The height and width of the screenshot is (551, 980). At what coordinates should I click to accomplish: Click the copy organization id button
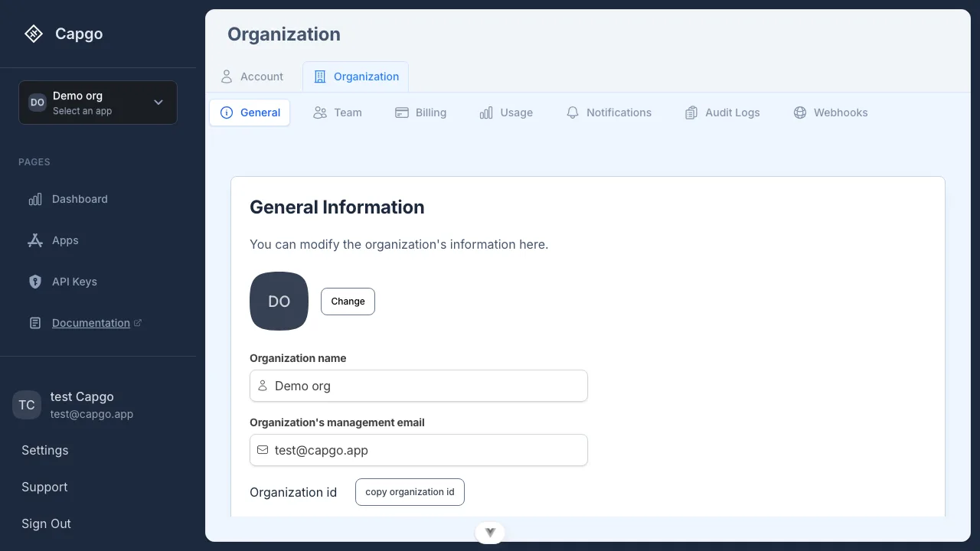410,492
